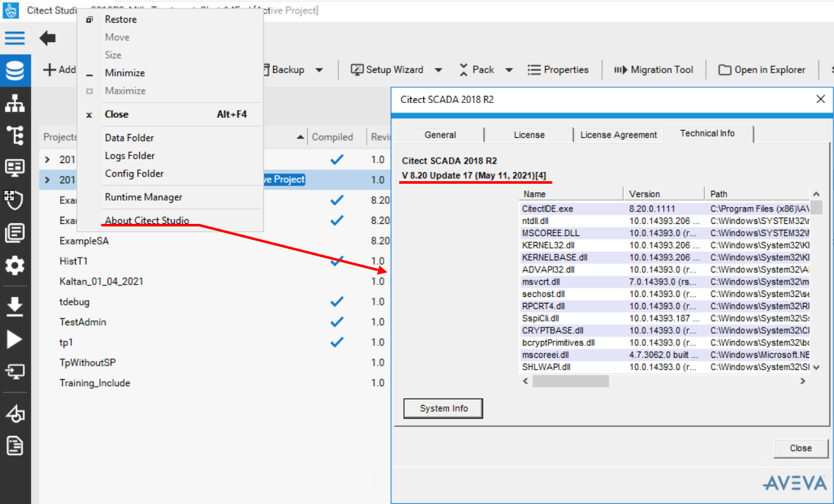This screenshot has width=834, height=504.
Task: Click the module list scroll-down arrow
Action: (817, 367)
